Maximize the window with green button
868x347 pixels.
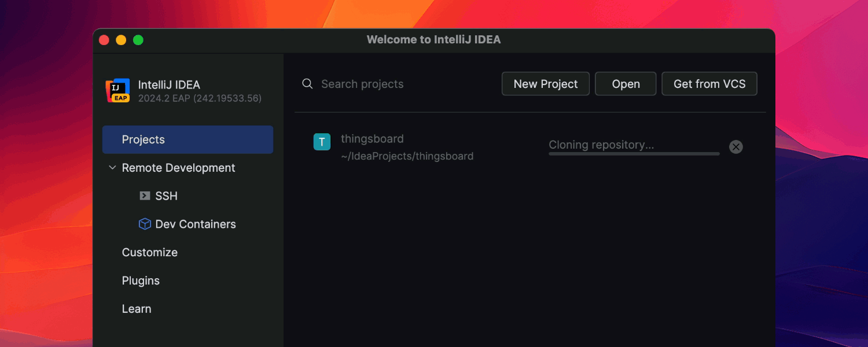[138, 40]
